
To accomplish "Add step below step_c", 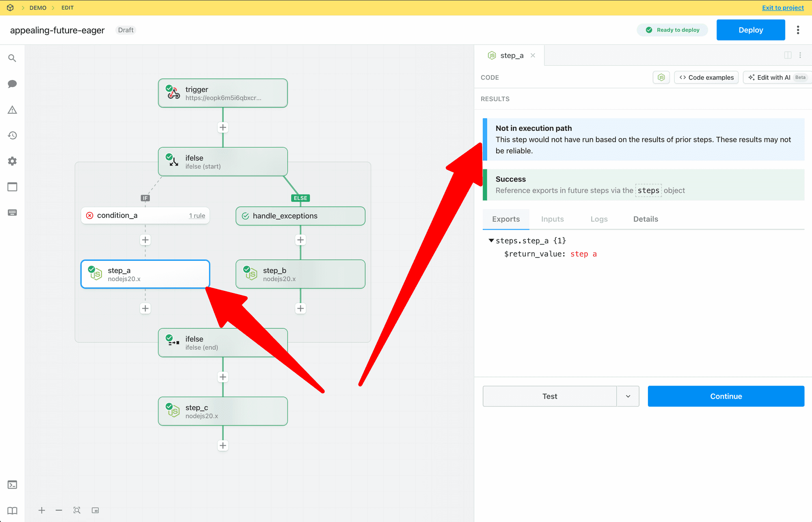I will click(x=223, y=446).
